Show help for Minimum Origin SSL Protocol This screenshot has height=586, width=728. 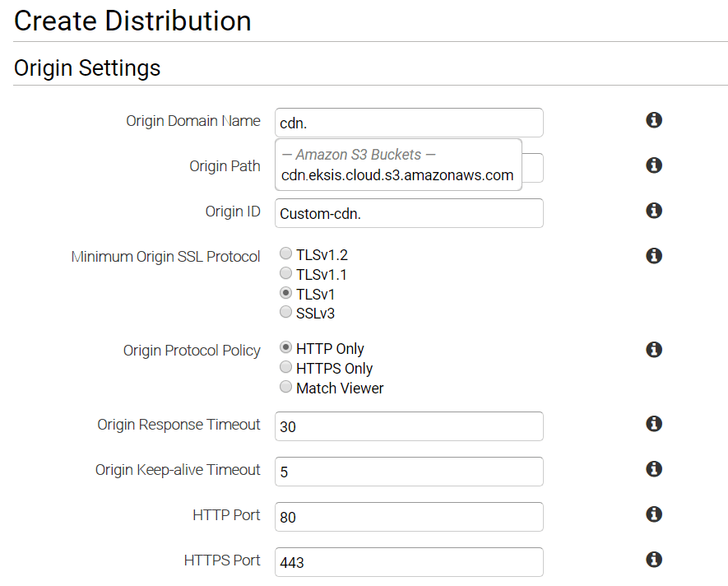[654, 256]
